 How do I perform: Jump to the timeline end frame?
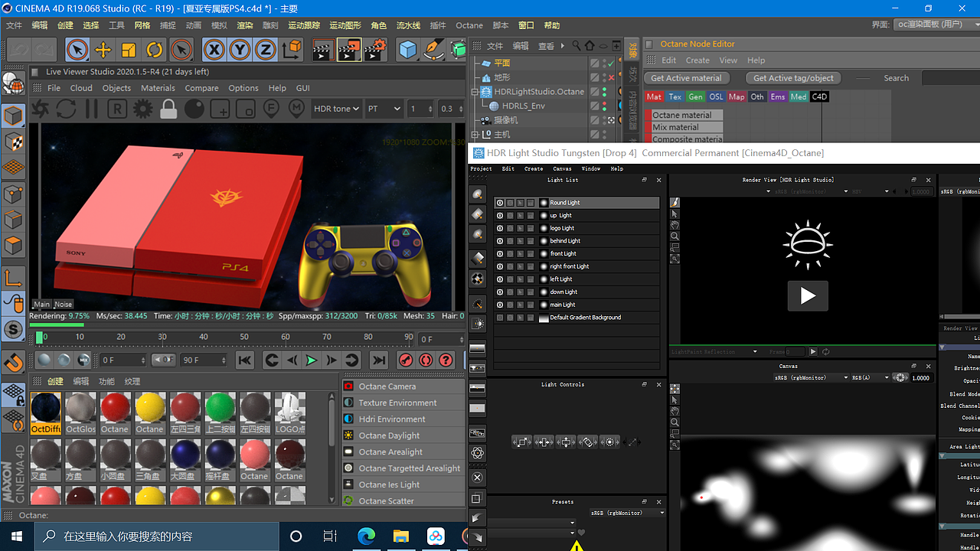coord(379,360)
